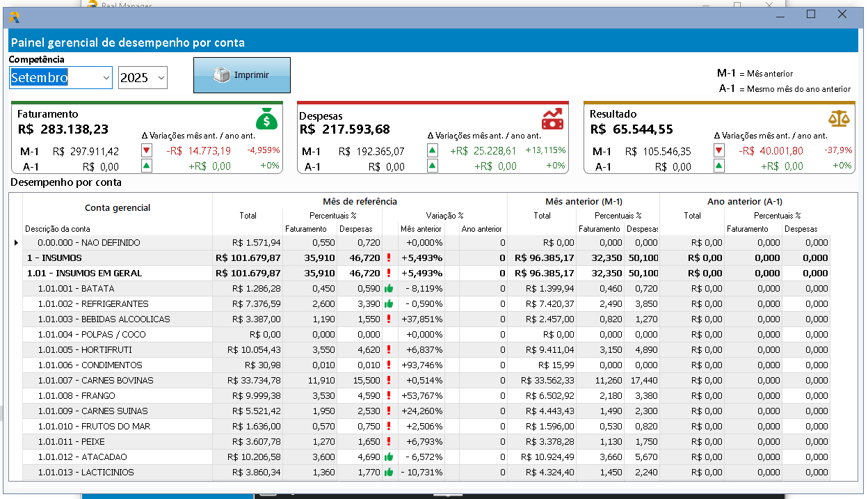
Task: Click the Conta gerencial column header
Action: click(x=118, y=207)
